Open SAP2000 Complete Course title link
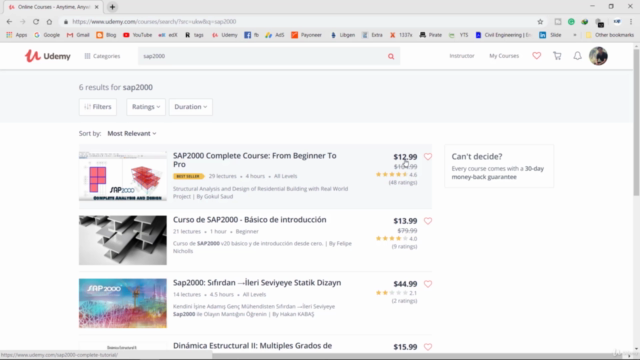The width and height of the screenshot is (640, 360). 255,160
